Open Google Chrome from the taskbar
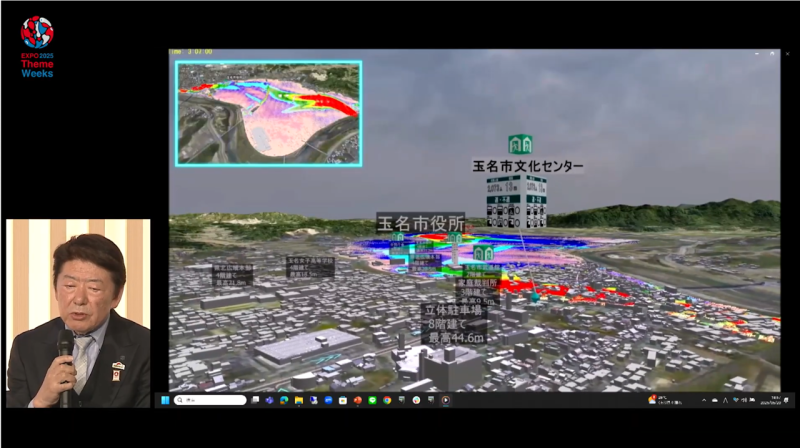The width and height of the screenshot is (800, 448). [x=387, y=400]
